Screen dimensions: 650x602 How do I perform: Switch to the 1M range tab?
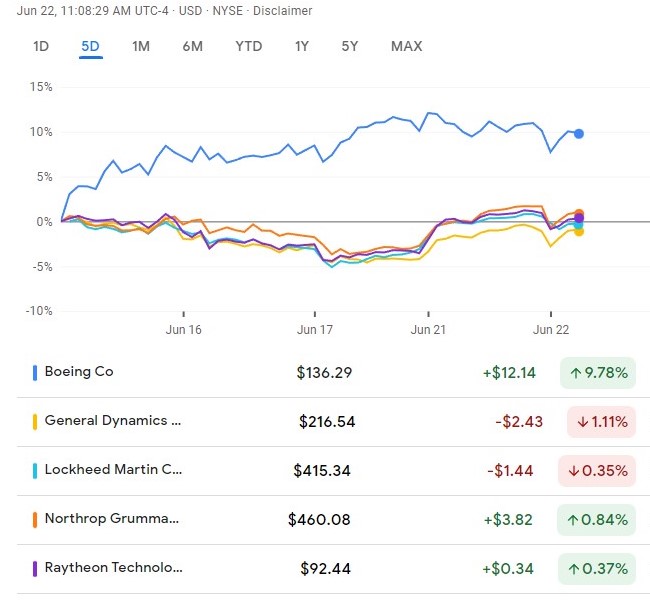click(x=141, y=46)
